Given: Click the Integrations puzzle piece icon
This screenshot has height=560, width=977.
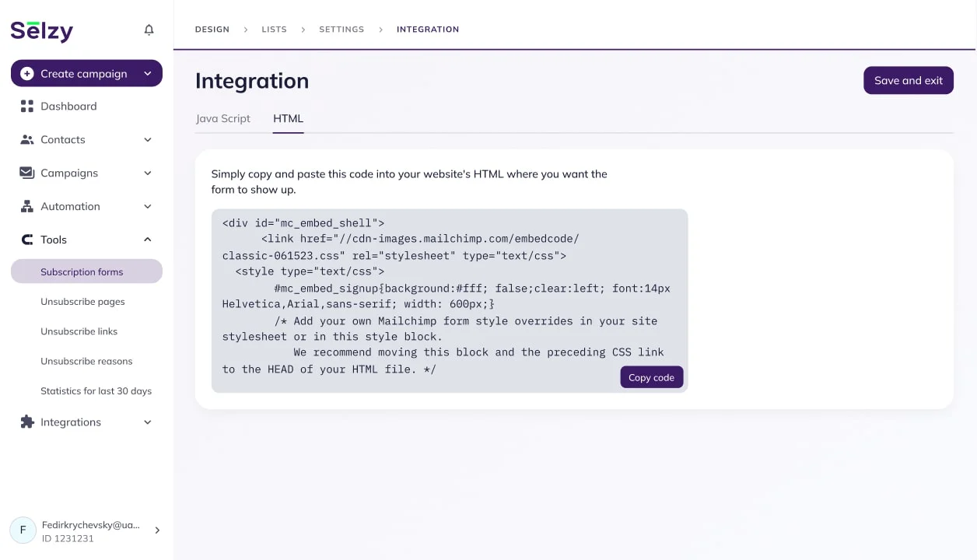Looking at the screenshot, I should tap(27, 422).
